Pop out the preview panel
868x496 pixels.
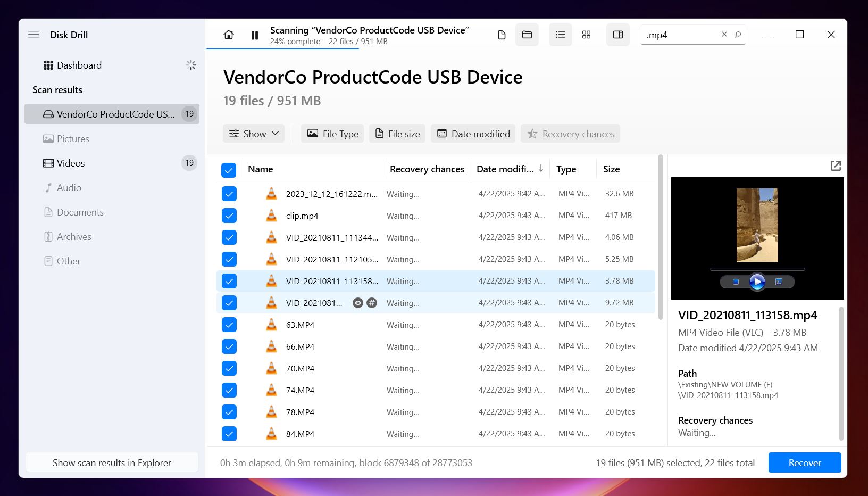(x=836, y=166)
